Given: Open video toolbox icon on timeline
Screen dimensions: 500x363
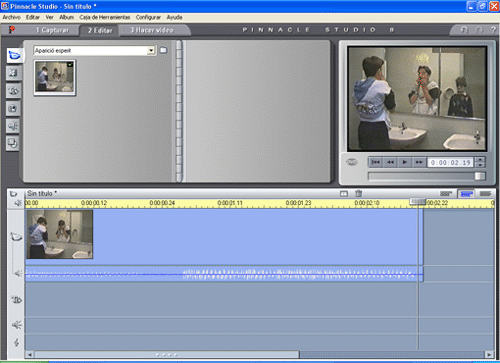Looking at the screenshot, I should click(x=13, y=193).
